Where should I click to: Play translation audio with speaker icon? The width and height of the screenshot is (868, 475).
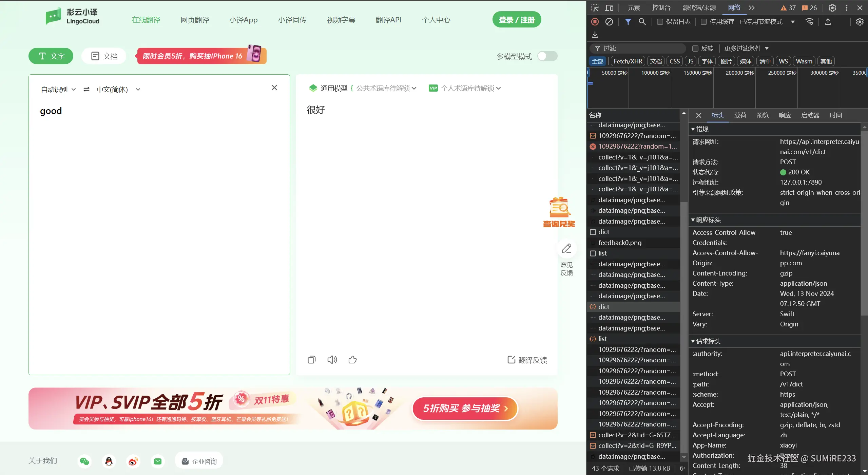[x=332, y=360]
